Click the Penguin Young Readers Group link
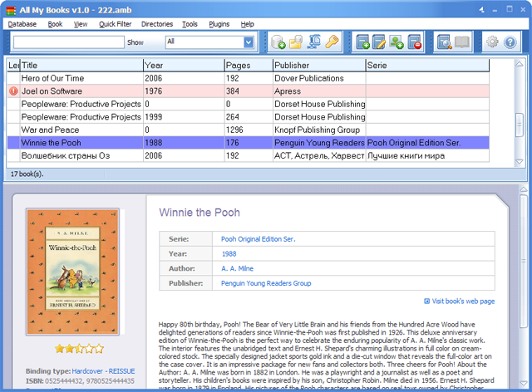The image size is (532, 392). click(x=266, y=283)
